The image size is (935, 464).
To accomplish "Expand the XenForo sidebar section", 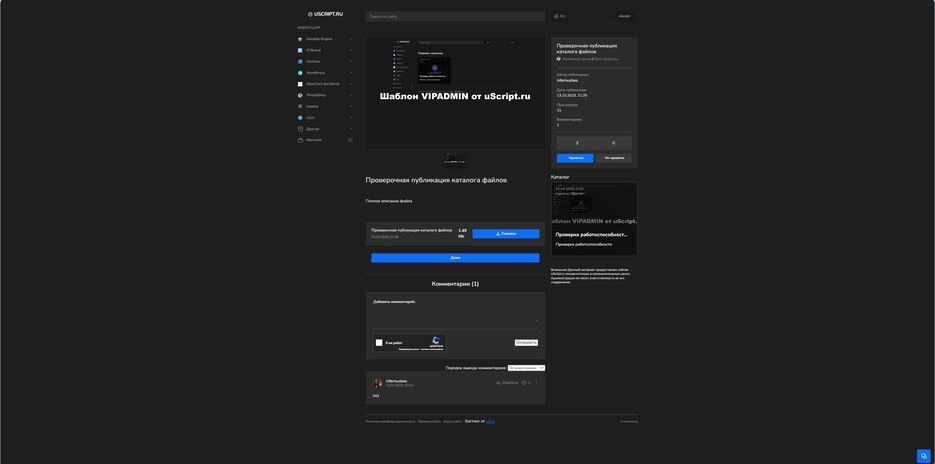I will click(351, 62).
